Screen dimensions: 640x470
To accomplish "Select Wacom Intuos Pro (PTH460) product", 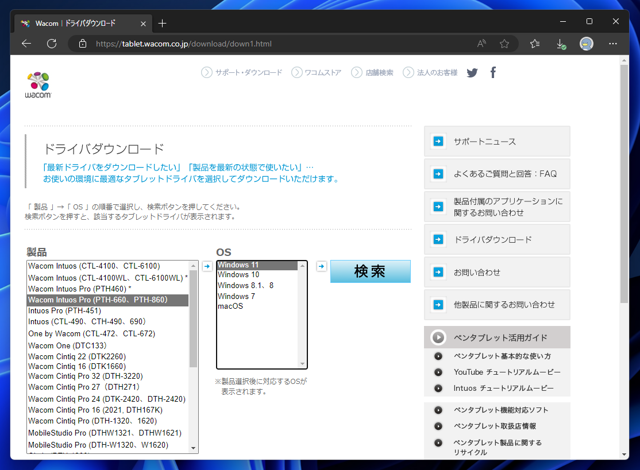I will 107,289.
